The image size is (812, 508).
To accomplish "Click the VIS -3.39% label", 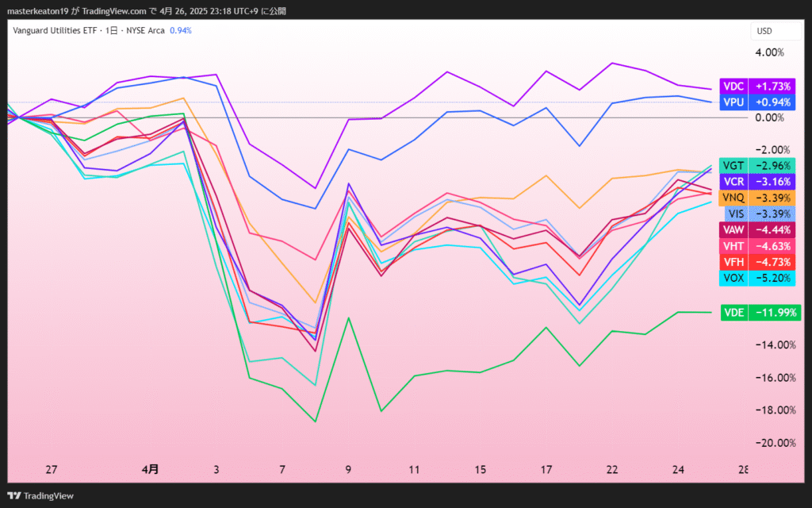I will (757, 213).
